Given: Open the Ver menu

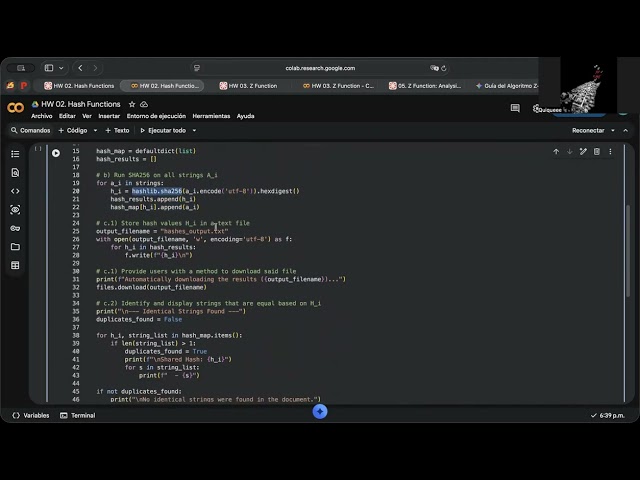Looking at the screenshot, I should coord(87,116).
